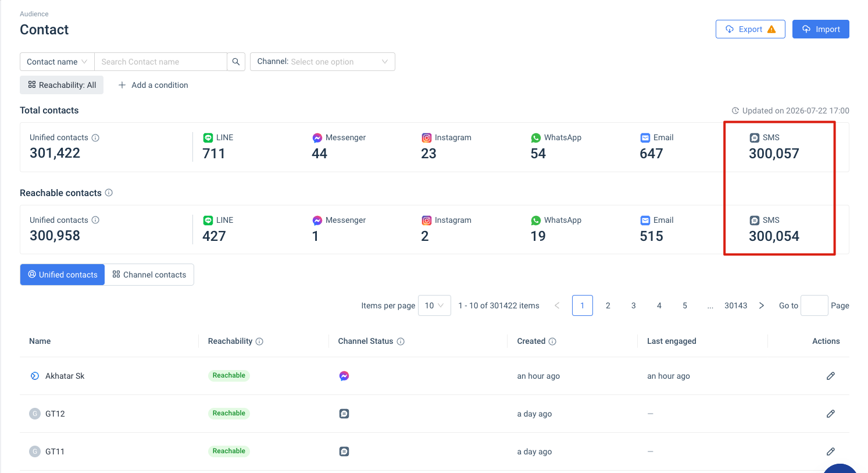Click Last engaged column header
Viewport: 868px width, 473px height.
coord(671,342)
